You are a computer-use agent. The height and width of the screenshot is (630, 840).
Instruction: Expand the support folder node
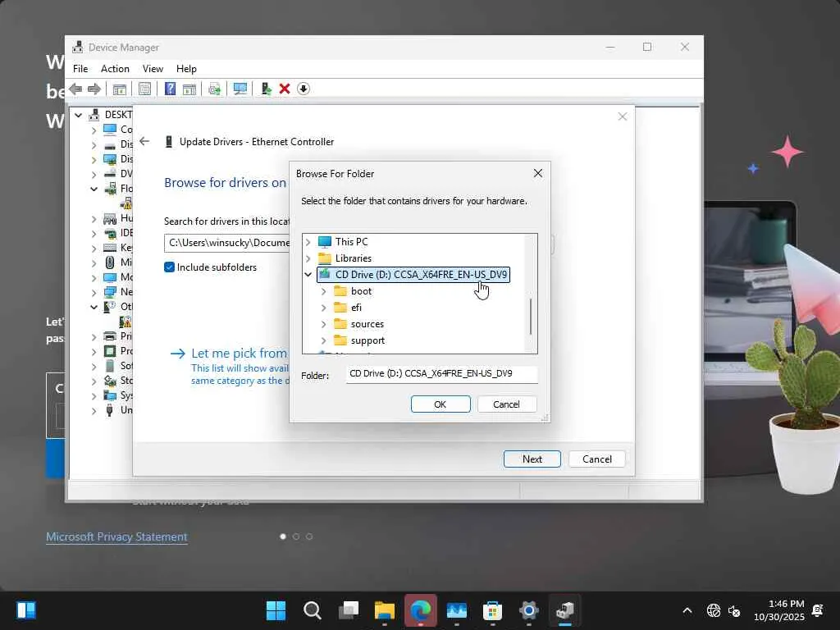pyautogui.click(x=323, y=340)
